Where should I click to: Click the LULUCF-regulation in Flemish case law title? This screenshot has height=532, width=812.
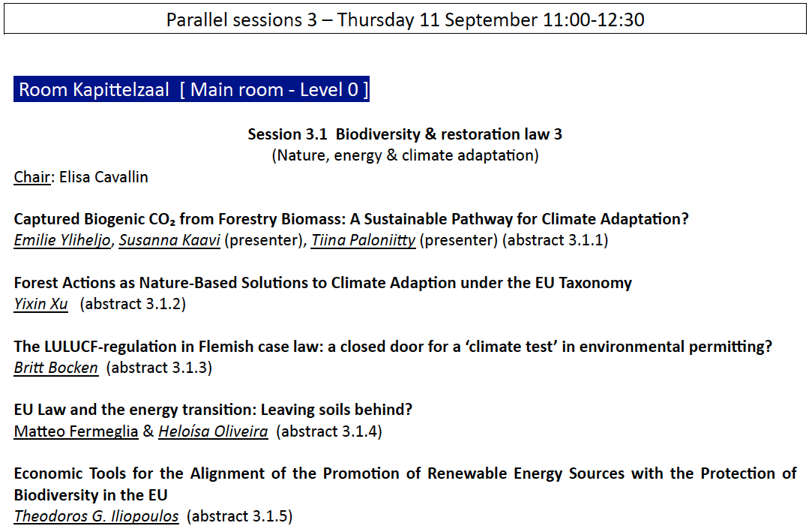[393, 347]
